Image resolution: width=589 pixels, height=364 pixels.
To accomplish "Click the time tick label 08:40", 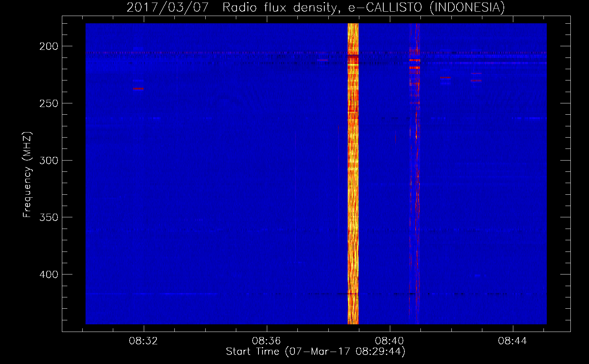I will click(390, 341).
